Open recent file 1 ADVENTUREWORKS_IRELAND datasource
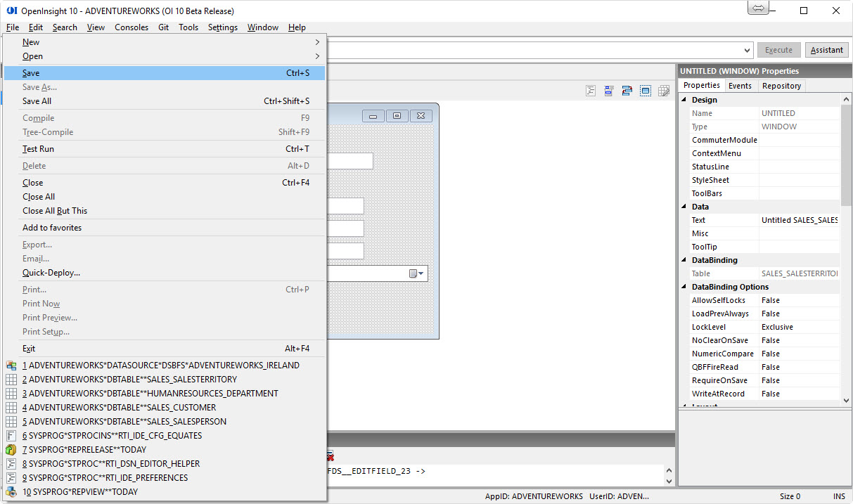 pyautogui.click(x=165, y=366)
